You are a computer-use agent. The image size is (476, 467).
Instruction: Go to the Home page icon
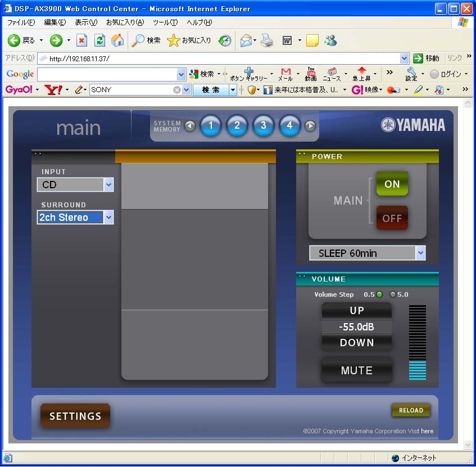tap(117, 40)
